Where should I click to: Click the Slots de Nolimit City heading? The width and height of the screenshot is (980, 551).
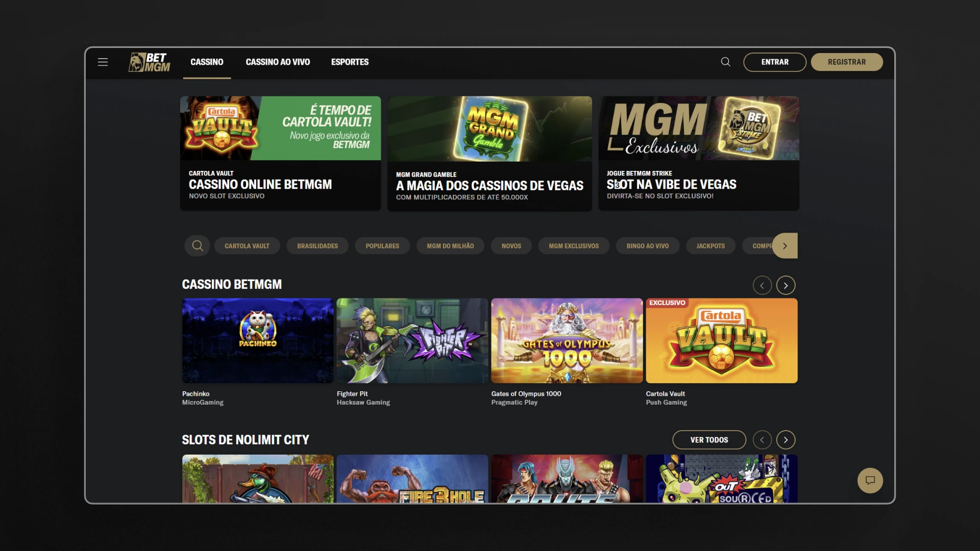click(246, 440)
